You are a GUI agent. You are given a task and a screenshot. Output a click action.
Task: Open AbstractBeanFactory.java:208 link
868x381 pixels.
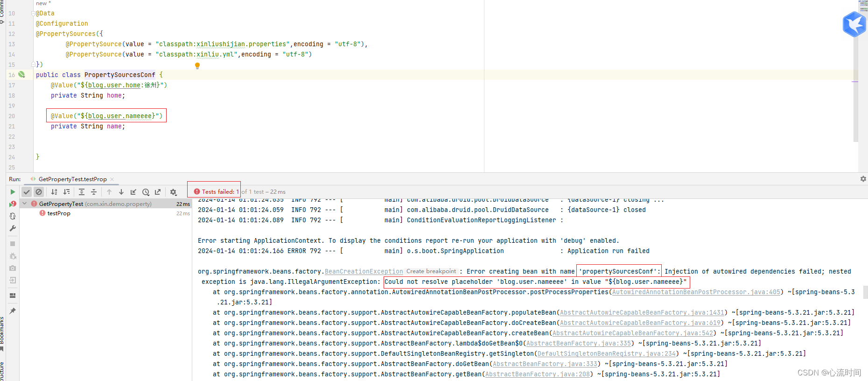click(x=538, y=374)
